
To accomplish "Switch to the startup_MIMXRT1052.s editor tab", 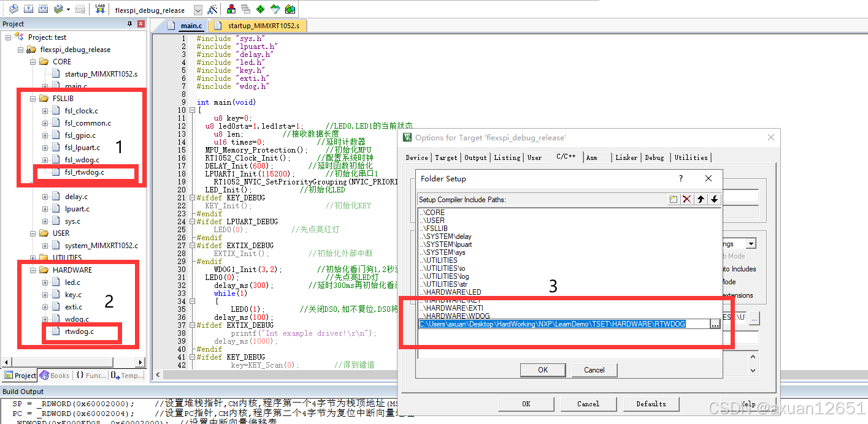I will tap(258, 26).
